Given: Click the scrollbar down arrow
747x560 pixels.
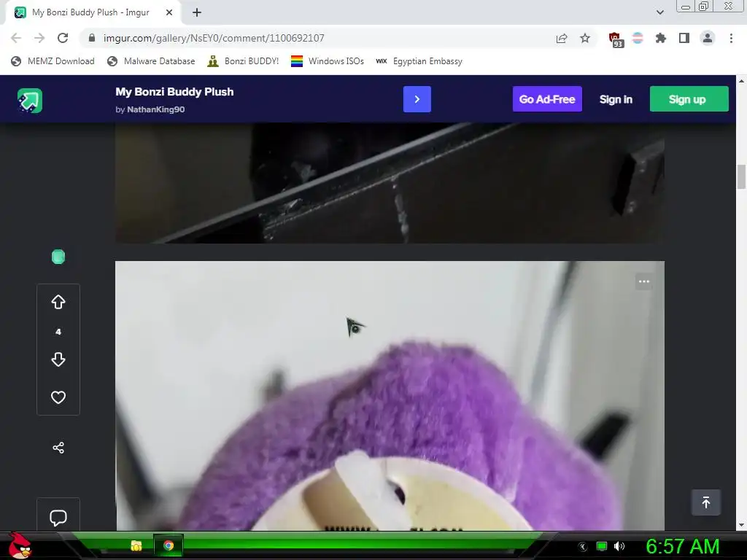Looking at the screenshot, I should click(741, 525).
